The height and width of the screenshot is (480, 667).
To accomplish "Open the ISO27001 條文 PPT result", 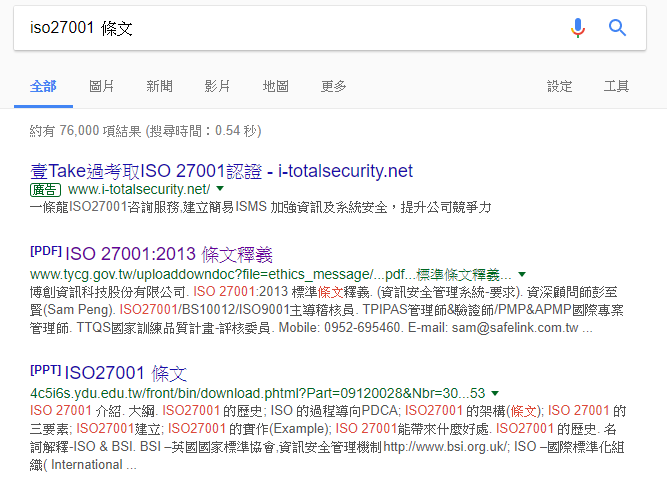I will pyautogui.click(x=125, y=373).
